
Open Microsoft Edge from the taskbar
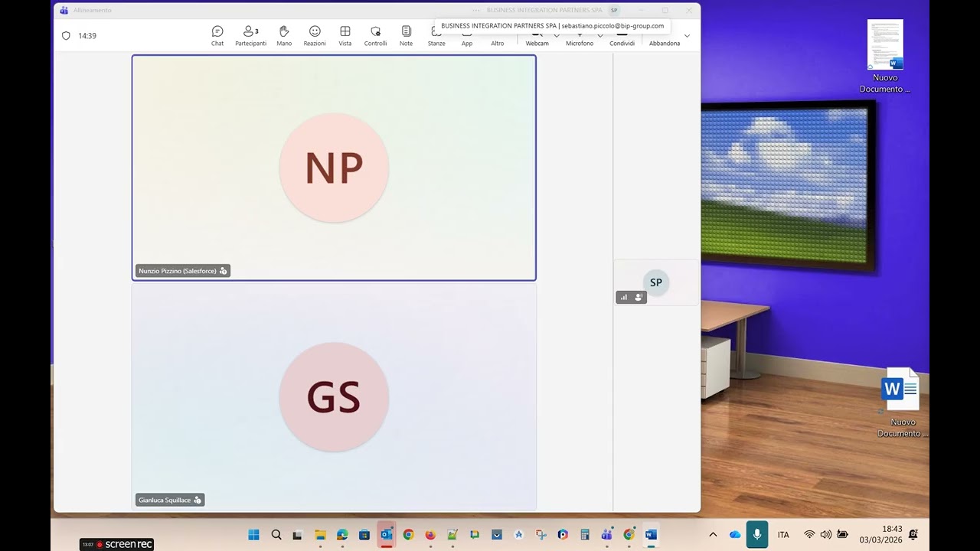pyautogui.click(x=342, y=534)
